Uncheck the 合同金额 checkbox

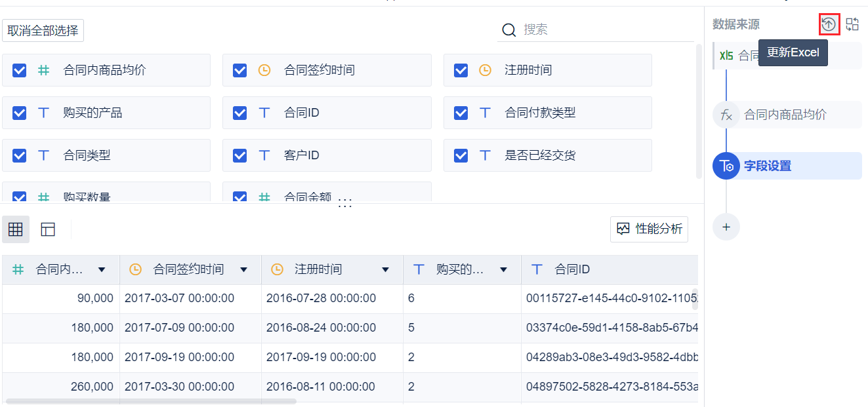240,196
